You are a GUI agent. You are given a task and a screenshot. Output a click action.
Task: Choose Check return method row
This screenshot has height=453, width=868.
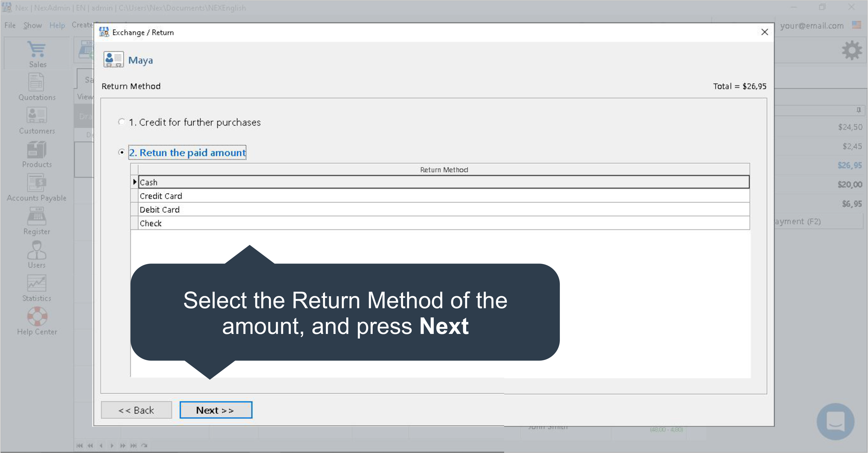tap(443, 223)
